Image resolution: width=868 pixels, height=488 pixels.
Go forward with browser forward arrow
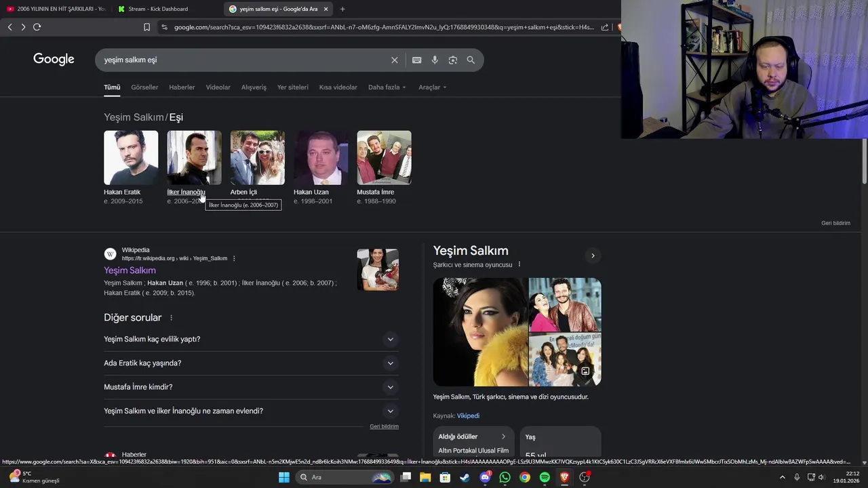(x=23, y=27)
